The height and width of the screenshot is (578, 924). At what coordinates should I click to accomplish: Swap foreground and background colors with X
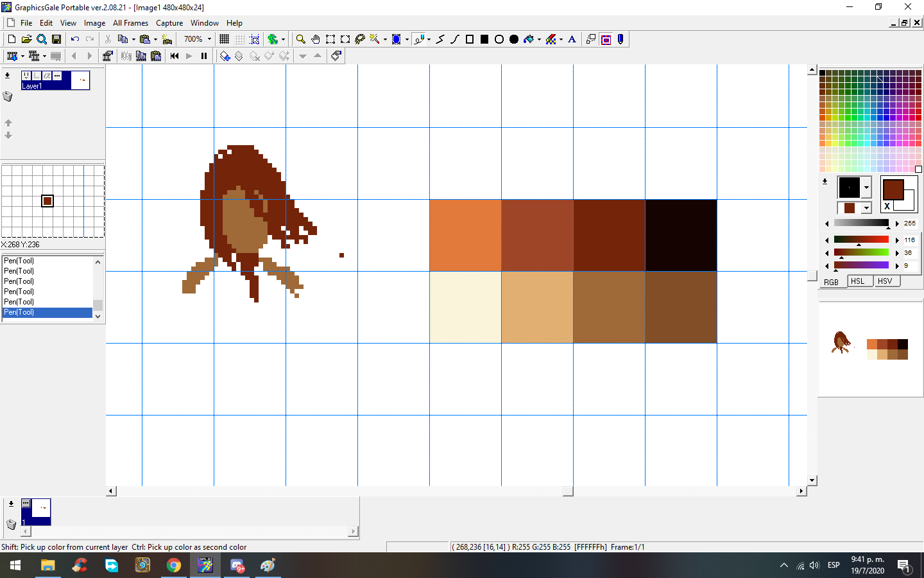tap(887, 206)
